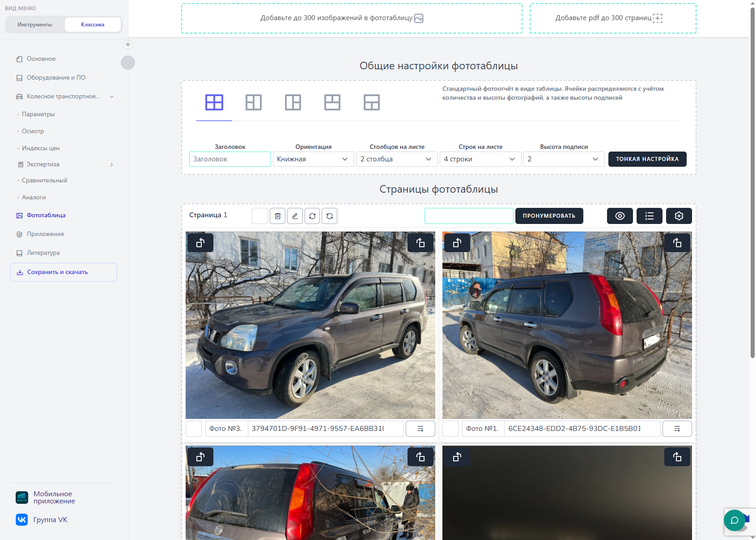The image size is (756, 540).
Task: Select the fifth photo table layout icon
Action: click(x=372, y=102)
